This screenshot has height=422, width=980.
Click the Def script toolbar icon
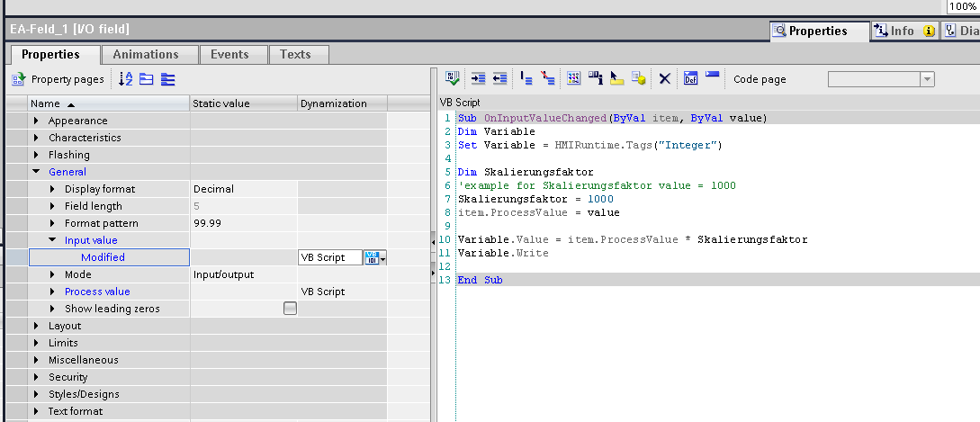click(x=690, y=79)
